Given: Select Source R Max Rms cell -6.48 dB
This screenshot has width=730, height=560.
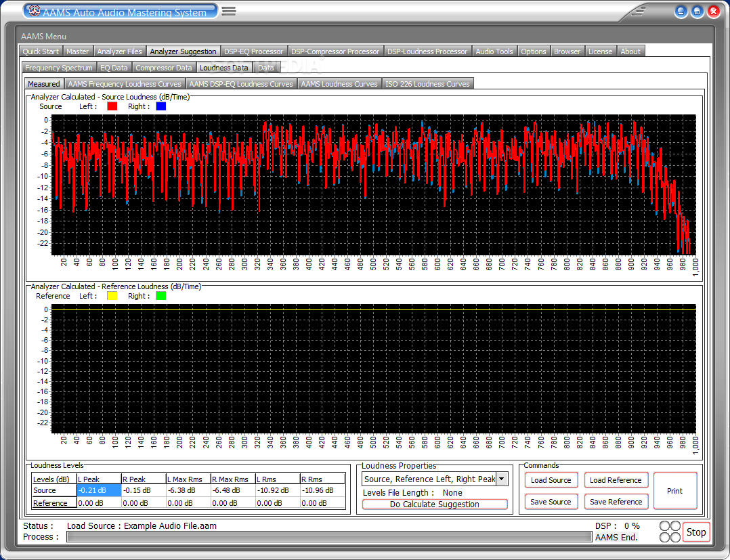Looking at the screenshot, I should [233, 490].
